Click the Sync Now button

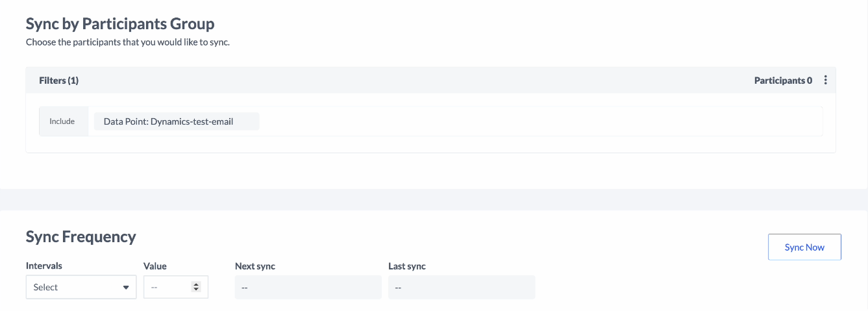click(804, 247)
